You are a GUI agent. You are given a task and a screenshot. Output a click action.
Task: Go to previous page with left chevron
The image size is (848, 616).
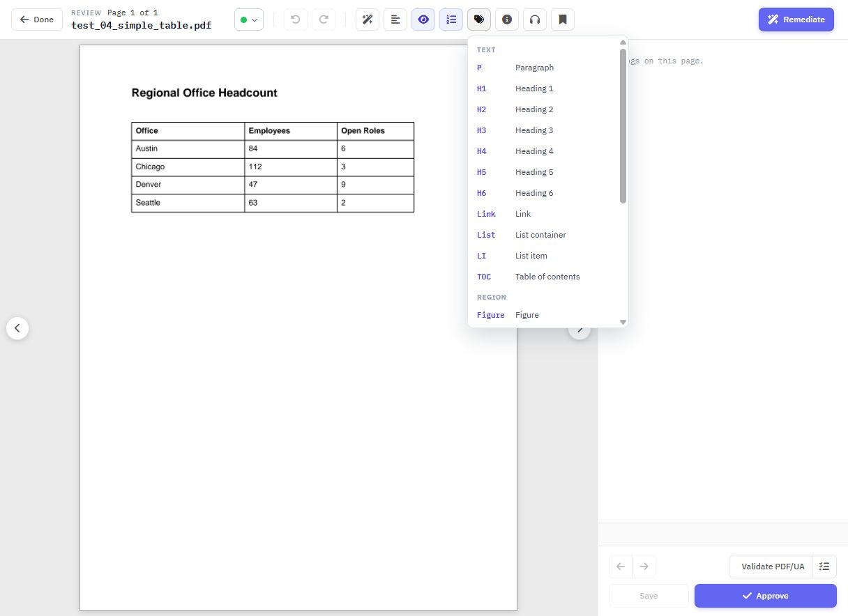[x=17, y=328]
